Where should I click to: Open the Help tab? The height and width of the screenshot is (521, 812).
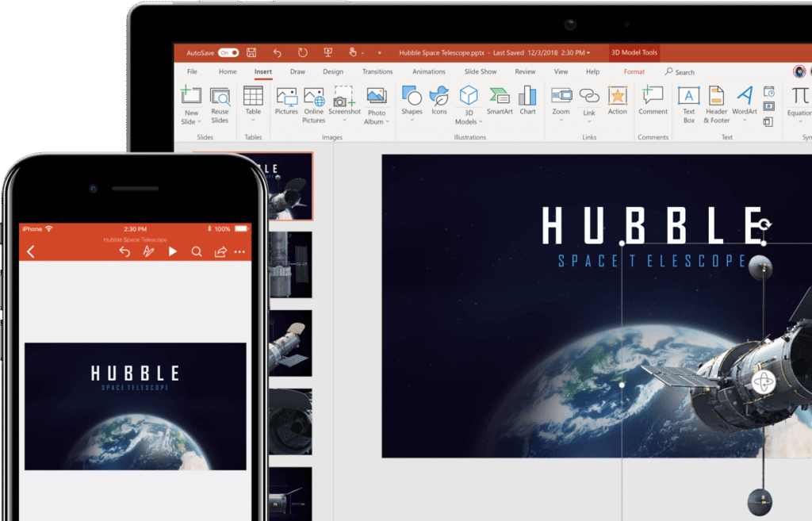click(592, 71)
